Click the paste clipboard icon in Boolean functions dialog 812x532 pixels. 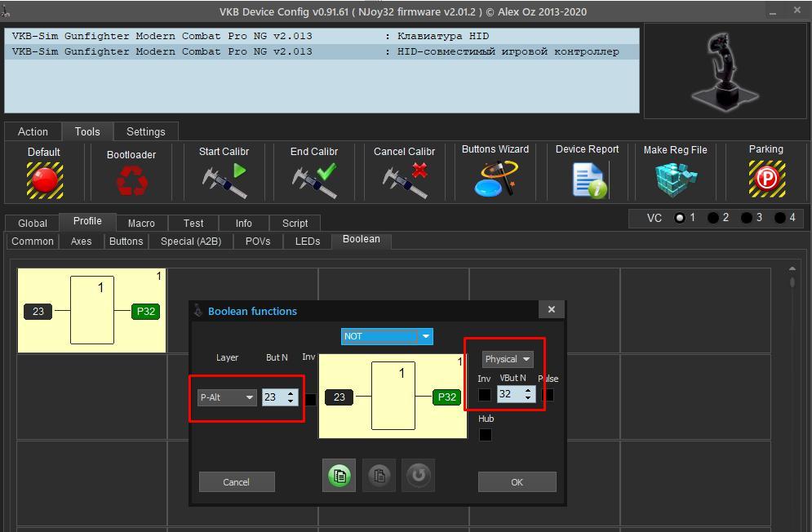coord(379,476)
